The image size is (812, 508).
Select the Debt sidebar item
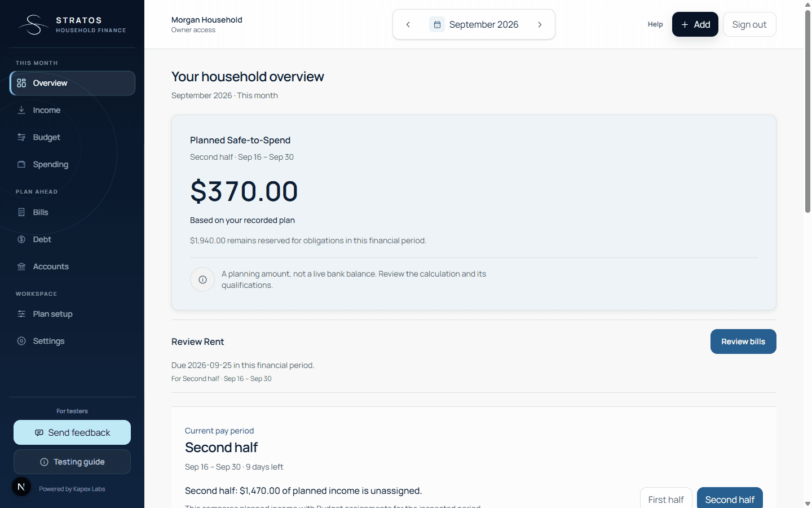coord(72,239)
